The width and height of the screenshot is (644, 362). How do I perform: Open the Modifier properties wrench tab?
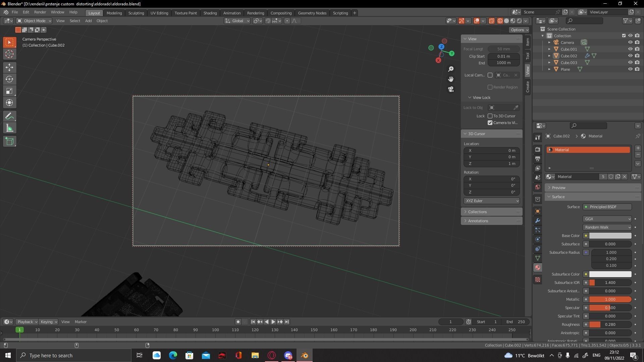click(x=538, y=221)
